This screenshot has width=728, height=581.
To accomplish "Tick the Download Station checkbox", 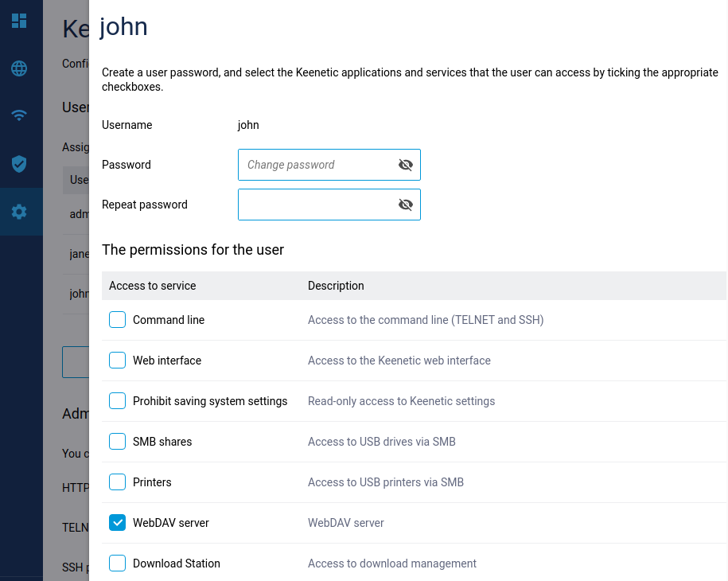I will [x=118, y=563].
